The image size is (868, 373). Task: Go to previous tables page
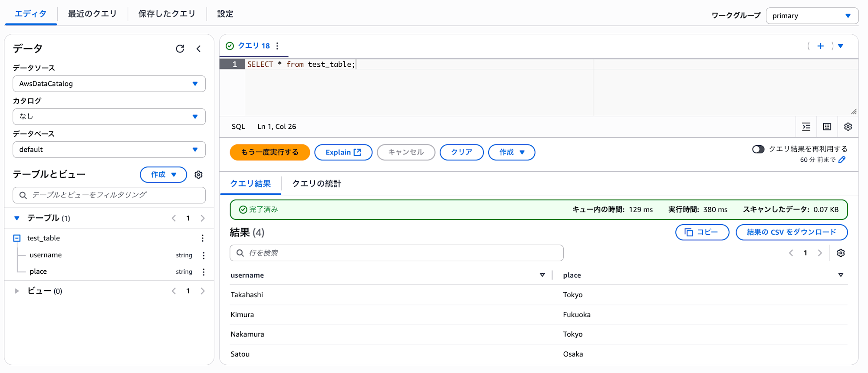174,218
